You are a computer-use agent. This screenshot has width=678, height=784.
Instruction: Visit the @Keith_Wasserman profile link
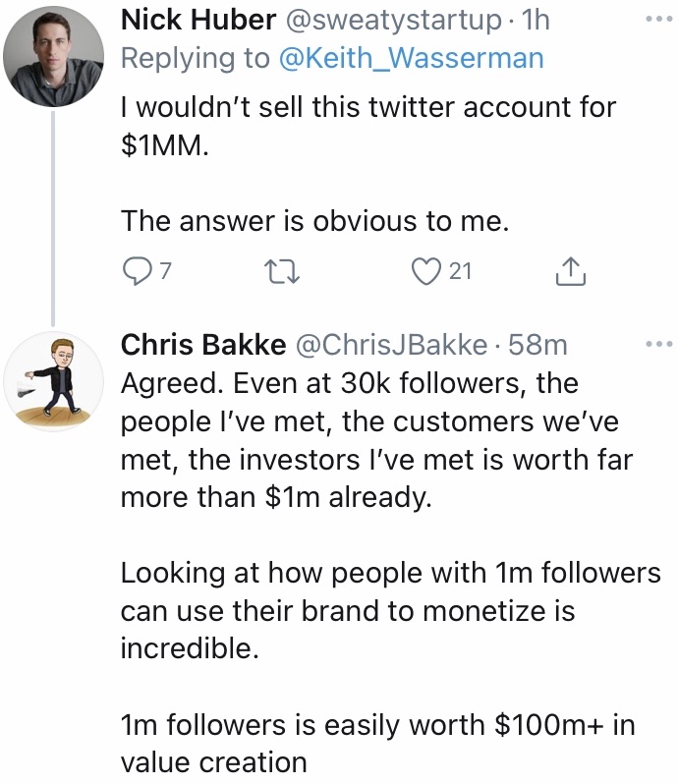click(x=411, y=57)
